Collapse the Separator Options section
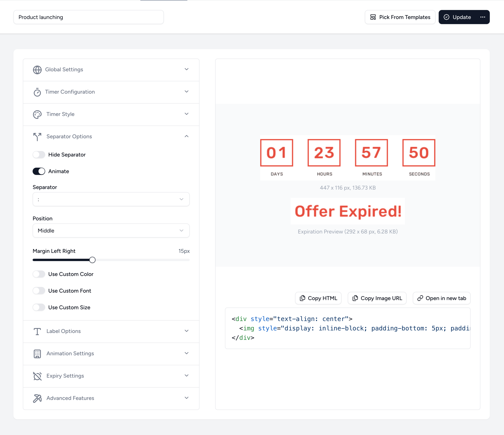This screenshot has height=435, width=504. 186,136
